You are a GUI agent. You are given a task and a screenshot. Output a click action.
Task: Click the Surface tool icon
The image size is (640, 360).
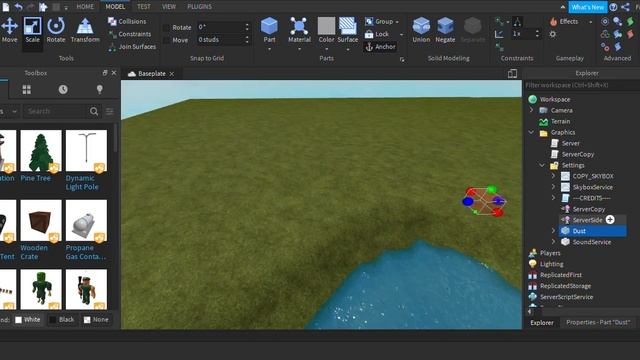(x=347, y=26)
